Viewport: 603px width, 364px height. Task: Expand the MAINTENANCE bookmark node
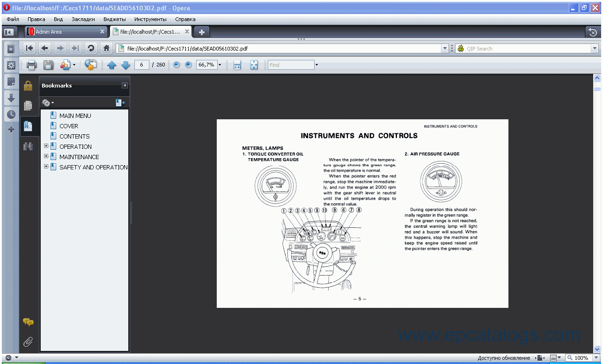46,156
